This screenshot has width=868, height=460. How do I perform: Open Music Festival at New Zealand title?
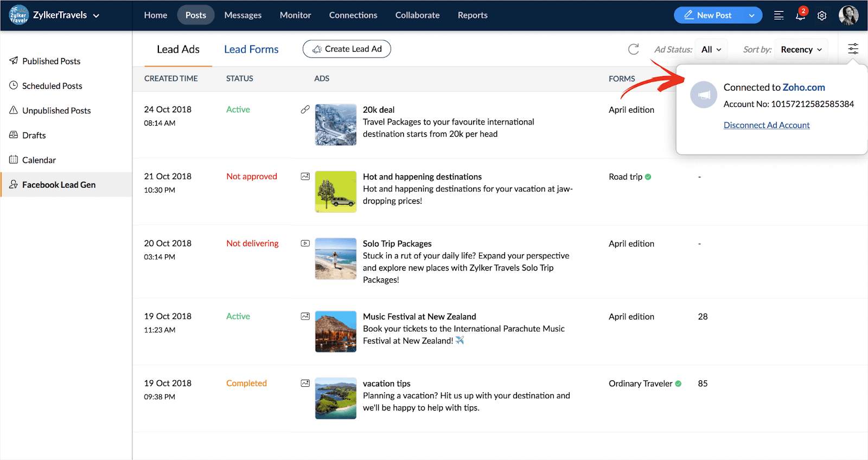tap(419, 317)
